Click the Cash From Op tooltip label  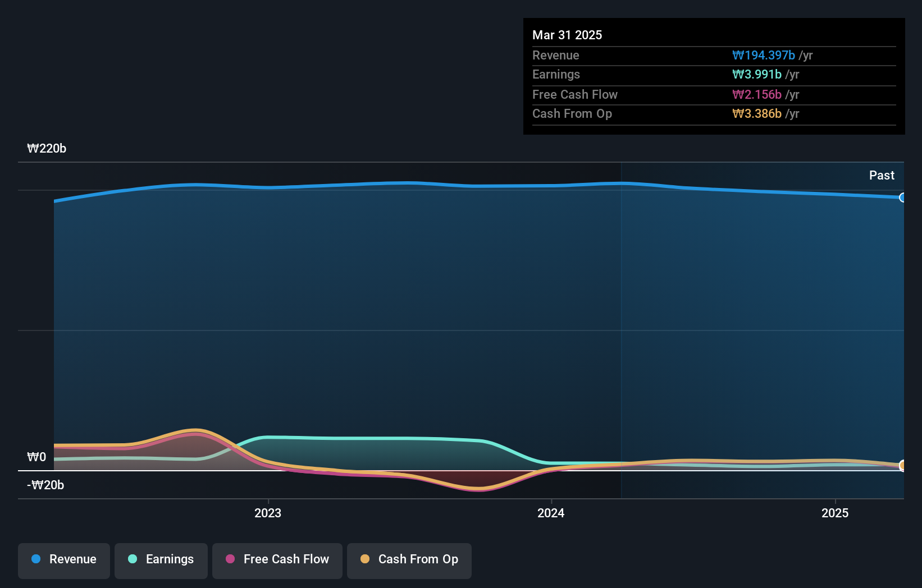[572, 113]
